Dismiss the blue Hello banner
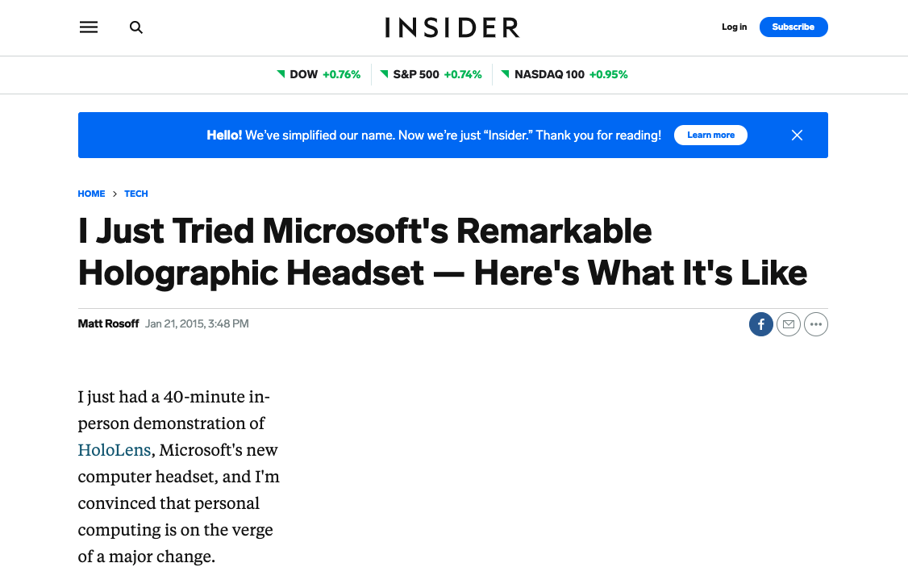Image resolution: width=908 pixels, height=588 pixels. point(797,135)
